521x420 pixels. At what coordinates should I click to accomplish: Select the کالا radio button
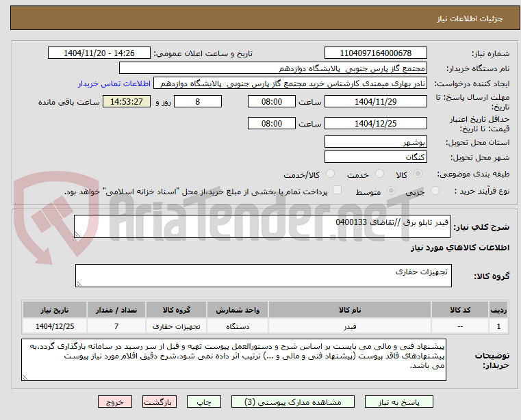[418, 174]
